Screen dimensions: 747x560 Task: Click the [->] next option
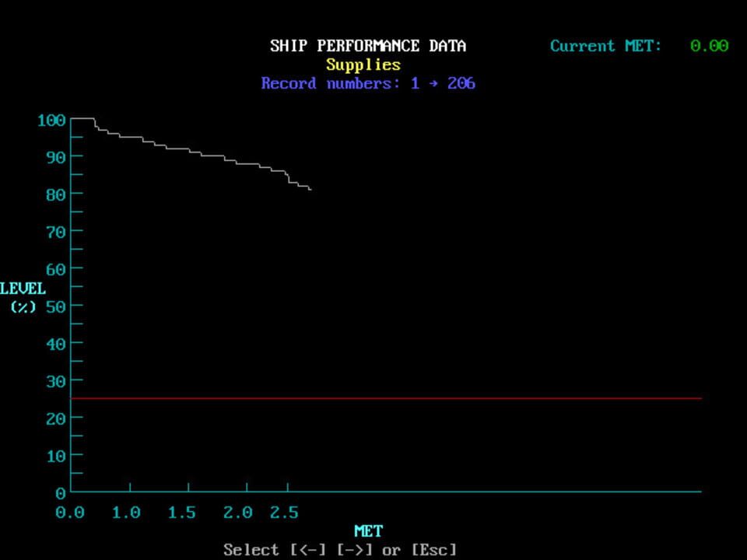pos(356,550)
